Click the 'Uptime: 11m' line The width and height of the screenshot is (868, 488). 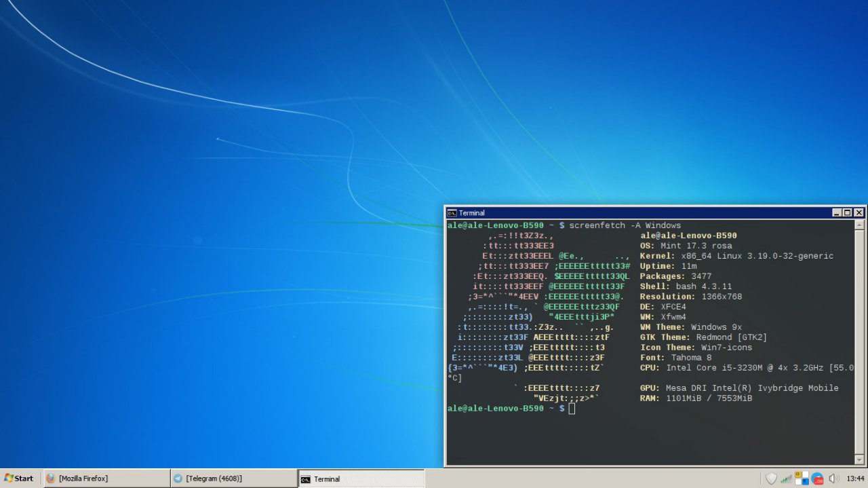[668, 266]
